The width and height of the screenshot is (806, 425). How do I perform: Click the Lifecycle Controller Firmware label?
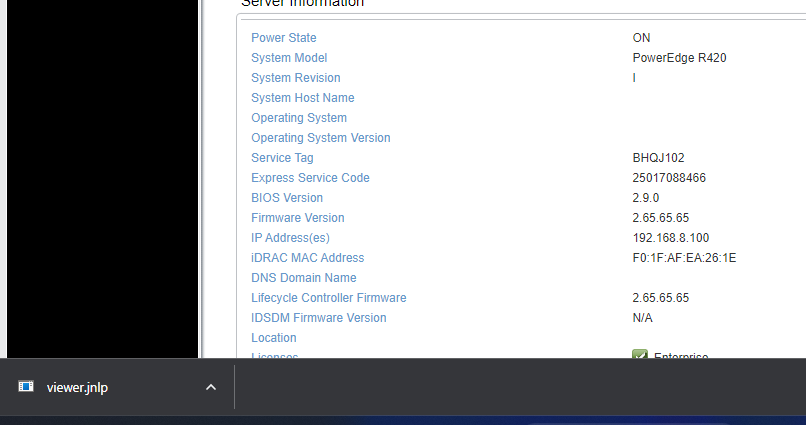point(329,298)
